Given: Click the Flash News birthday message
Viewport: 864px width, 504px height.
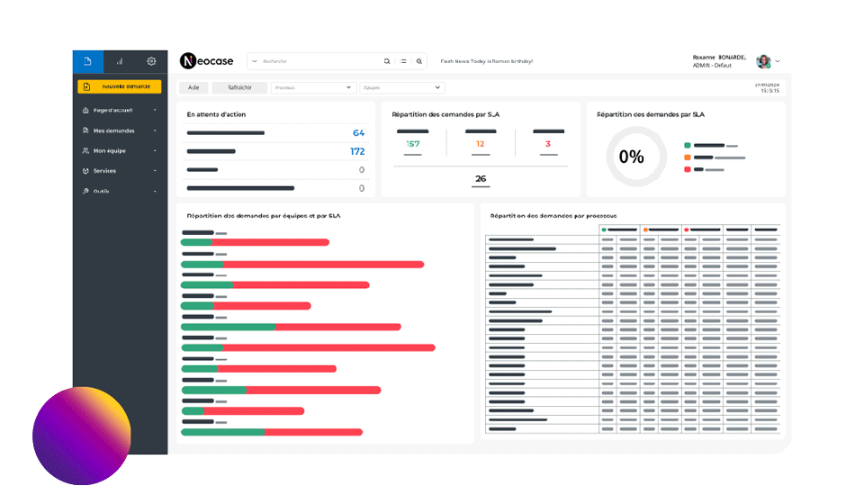Looking at the screenshot, I should [x=487, y=61].
